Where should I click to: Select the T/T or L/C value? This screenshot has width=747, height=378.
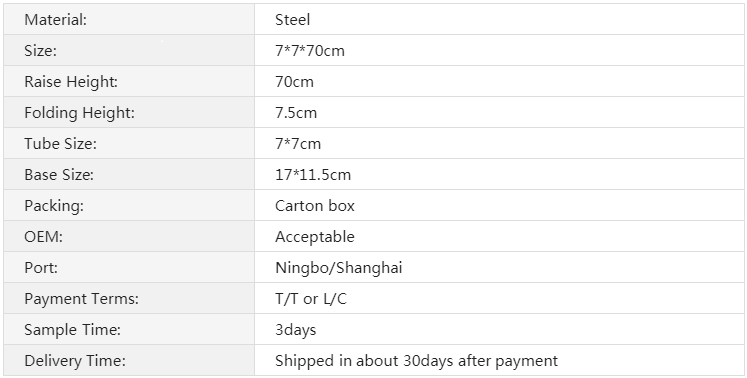point(311,299)
